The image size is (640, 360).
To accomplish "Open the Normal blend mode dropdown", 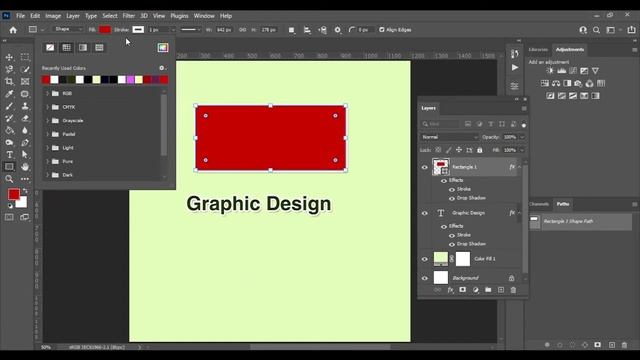I will click(449, 137).
